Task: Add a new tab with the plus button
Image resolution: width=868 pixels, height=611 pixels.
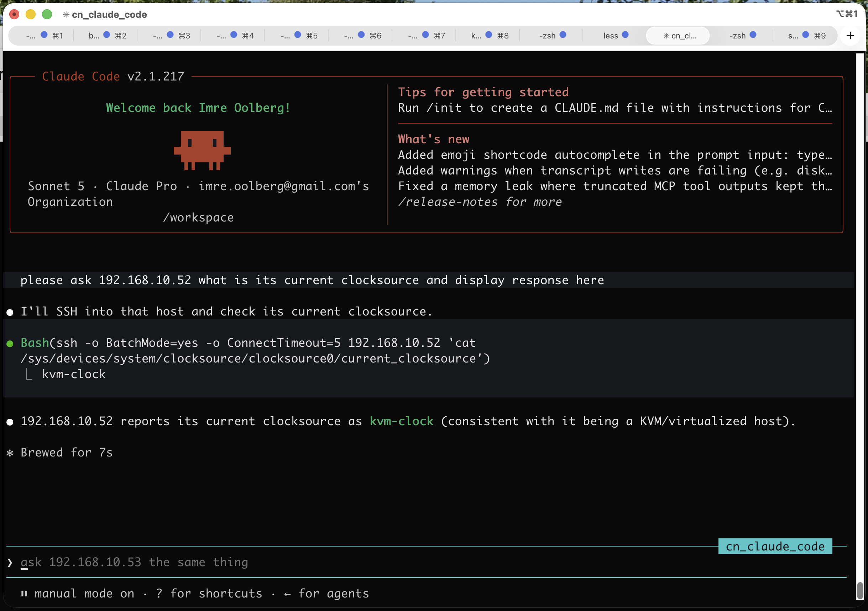Action: pyautogui.click(x=850, y=36)
